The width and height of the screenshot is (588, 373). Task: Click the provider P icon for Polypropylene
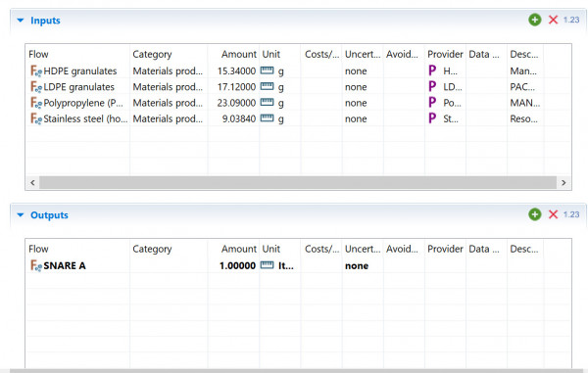432,102
